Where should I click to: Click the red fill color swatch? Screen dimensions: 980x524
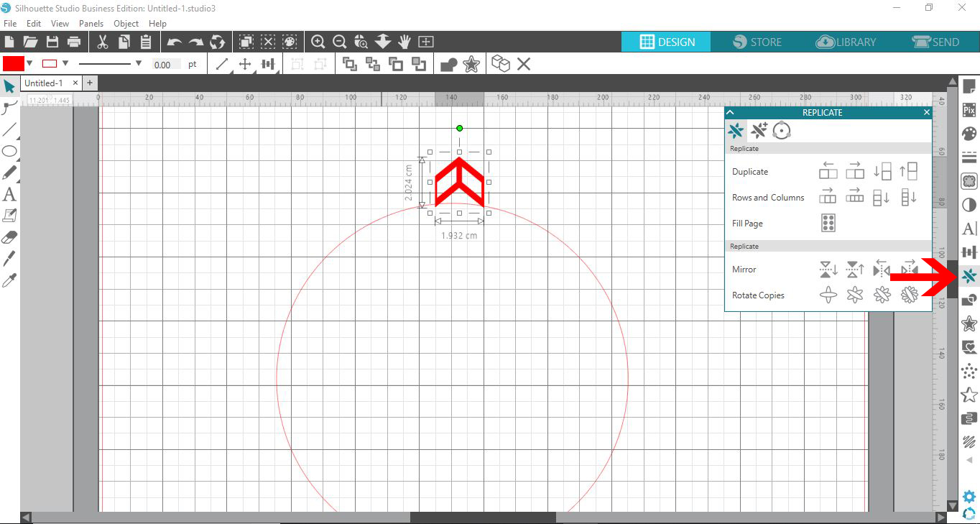pos(14,63)
